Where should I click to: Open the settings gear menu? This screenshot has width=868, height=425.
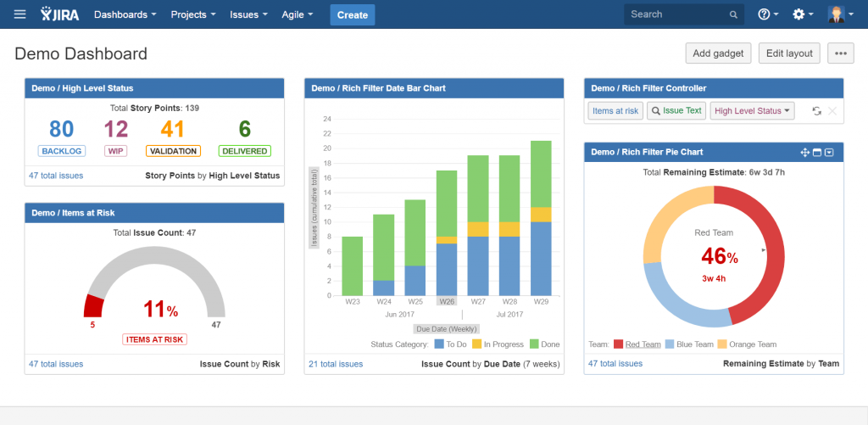pyautogui.click(x=803, y=14)
